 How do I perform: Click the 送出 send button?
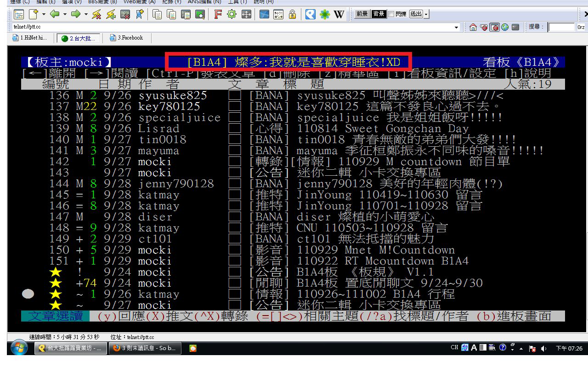click(416, 14)
